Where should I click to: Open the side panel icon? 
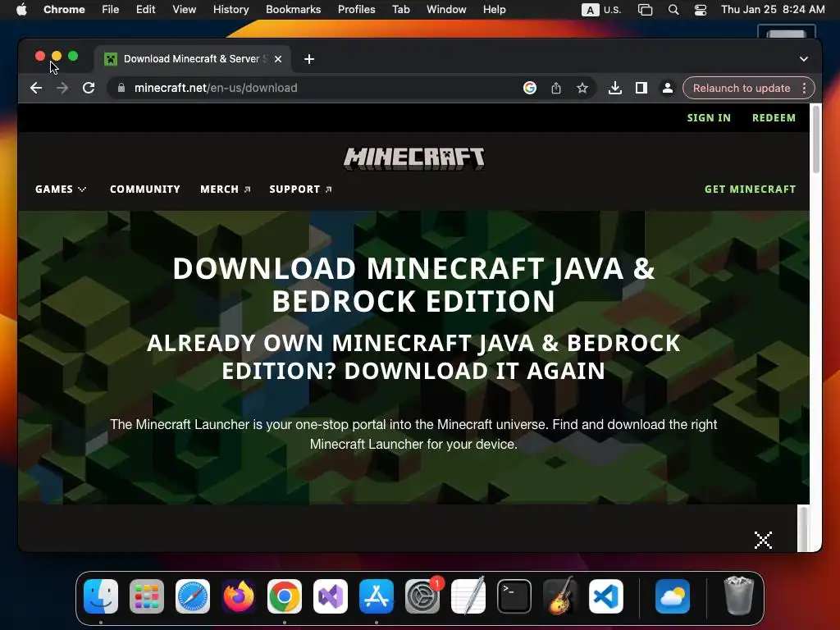tap(641, 88)
